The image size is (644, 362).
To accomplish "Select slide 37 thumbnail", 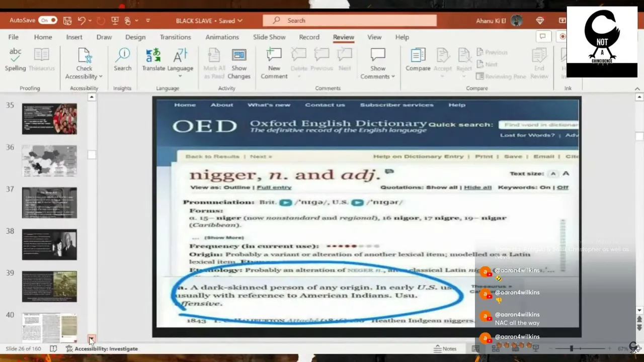I will pyautogui.click(x=49, y=203).
